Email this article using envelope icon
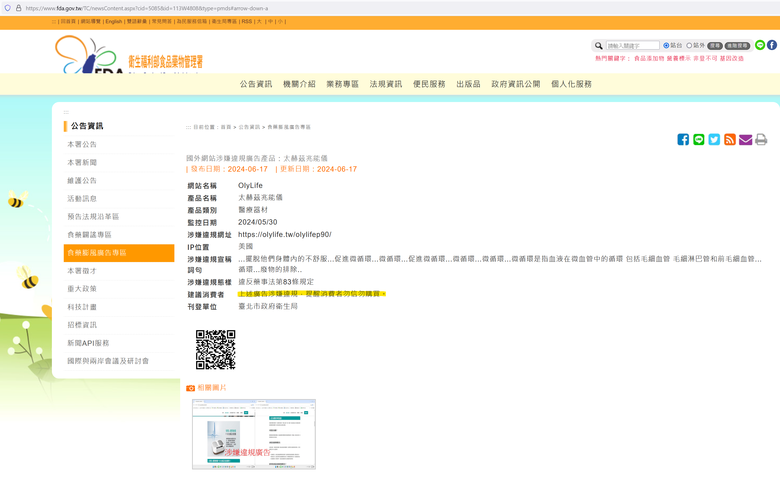The width and height of the screenshot is (780, 480). click(745, 140)
